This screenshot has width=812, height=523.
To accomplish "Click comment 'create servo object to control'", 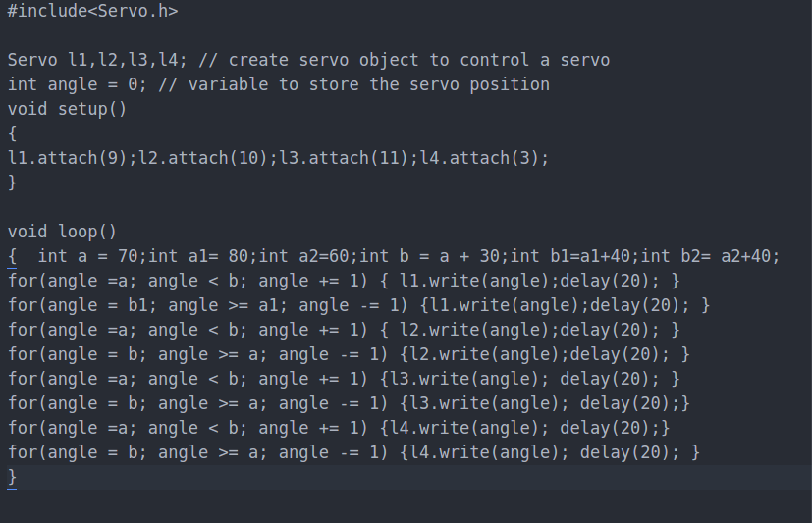I will pos(379,60).
